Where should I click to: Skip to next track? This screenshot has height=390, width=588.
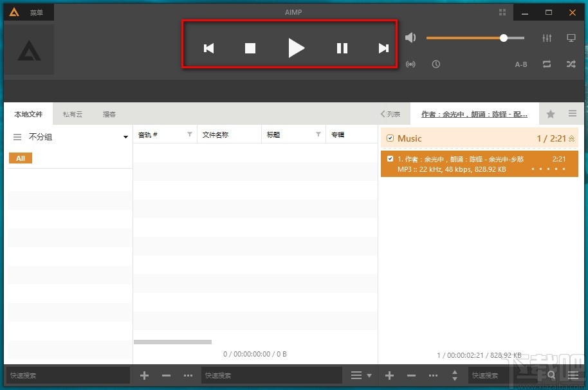(x=383, y=48)
